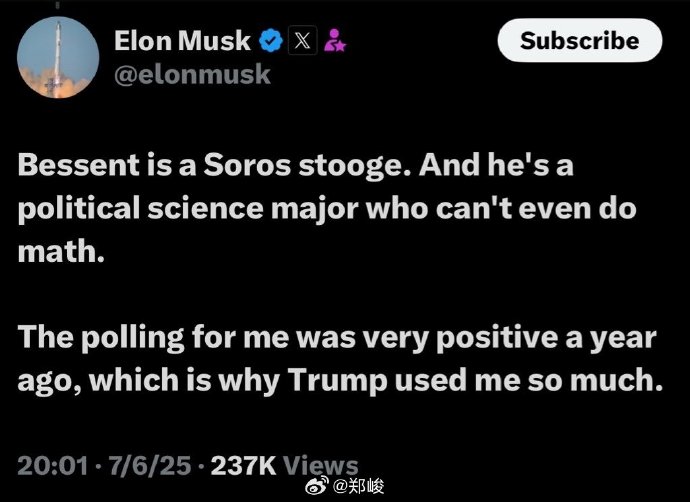Screen dimensions: 690x502
Task: Click Elon Musk's rocket profile avatar
Action: tap(57, 58)
